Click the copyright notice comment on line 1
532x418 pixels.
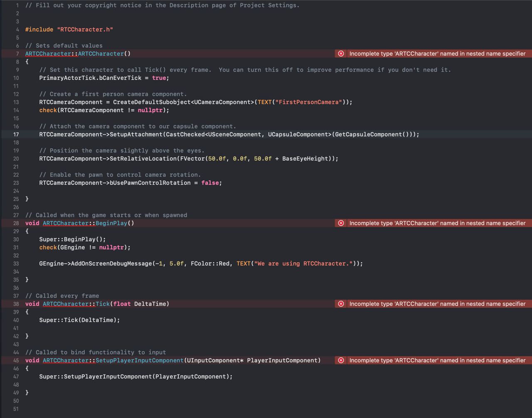click(162, 5)
